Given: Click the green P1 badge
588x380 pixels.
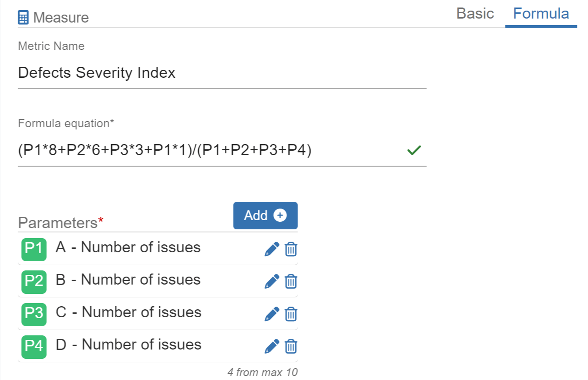Looking at the screenshot, I should 34,249.
